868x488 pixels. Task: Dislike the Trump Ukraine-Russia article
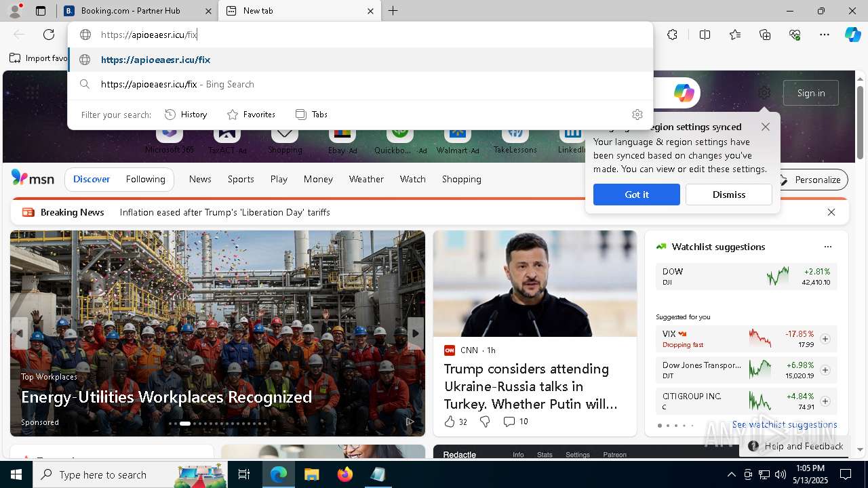(485, 422)
